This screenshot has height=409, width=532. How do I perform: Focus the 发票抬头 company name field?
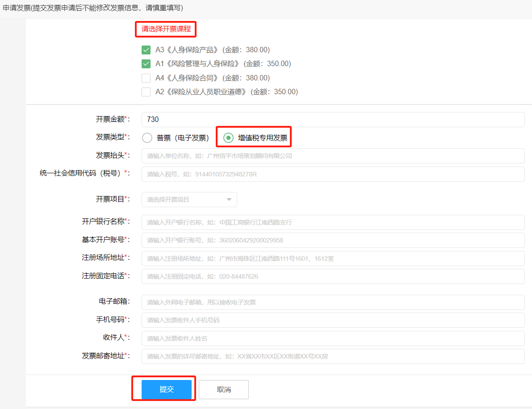(333, 156)
